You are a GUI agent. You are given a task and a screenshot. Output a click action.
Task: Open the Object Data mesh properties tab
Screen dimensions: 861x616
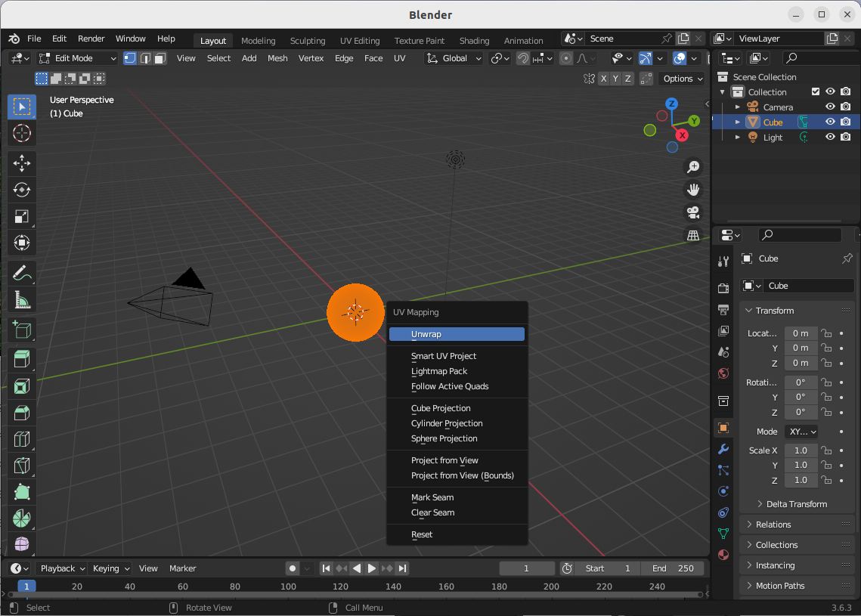723,533
